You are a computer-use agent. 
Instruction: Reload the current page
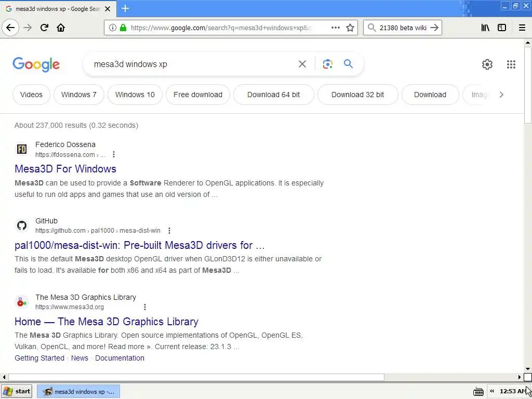coord(44,28)
